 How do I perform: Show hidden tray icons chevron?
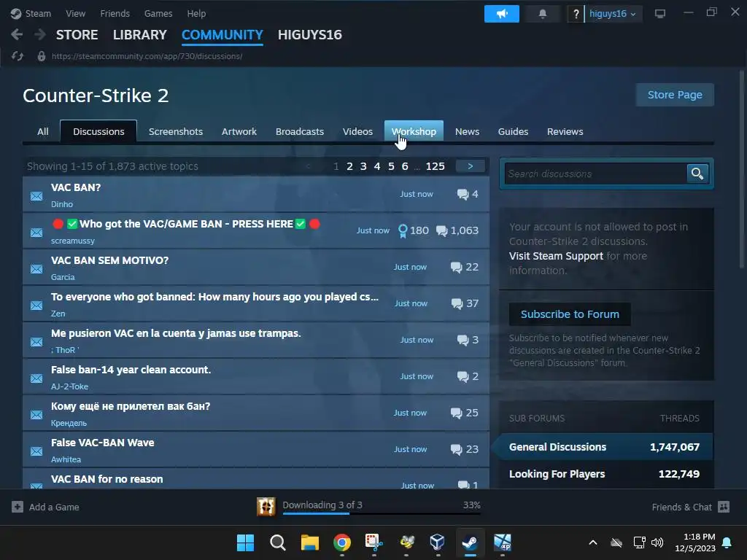click(x=593, y=542)
